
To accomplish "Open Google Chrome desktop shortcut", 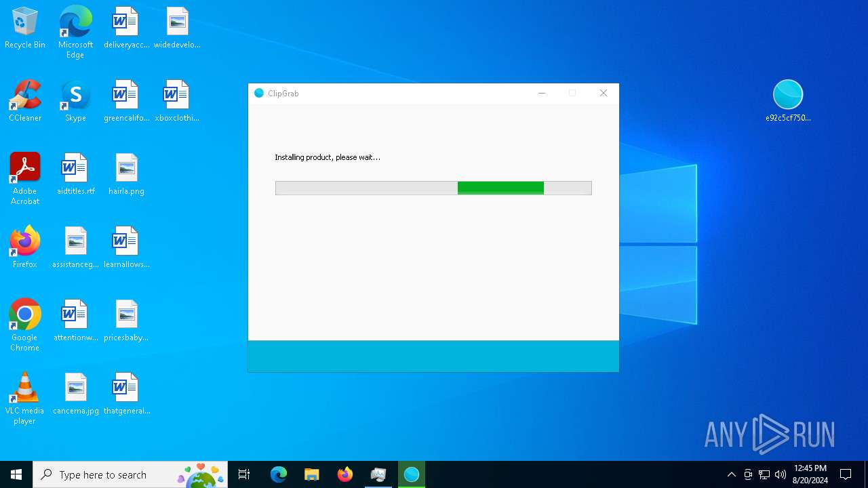I will tap(25, 325).
